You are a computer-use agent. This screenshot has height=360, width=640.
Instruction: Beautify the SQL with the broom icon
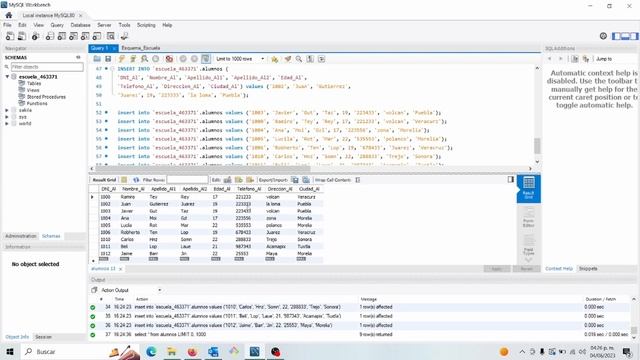(x=288, y=59)
